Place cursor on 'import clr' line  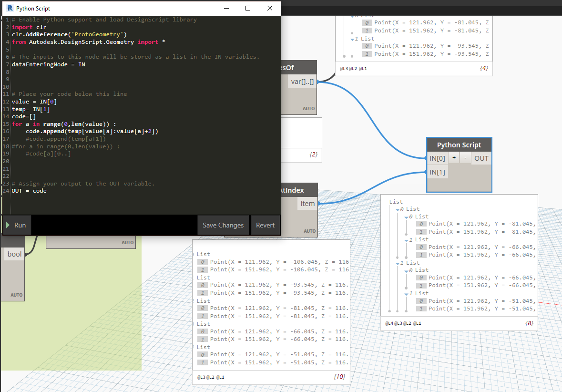[29, 27]
